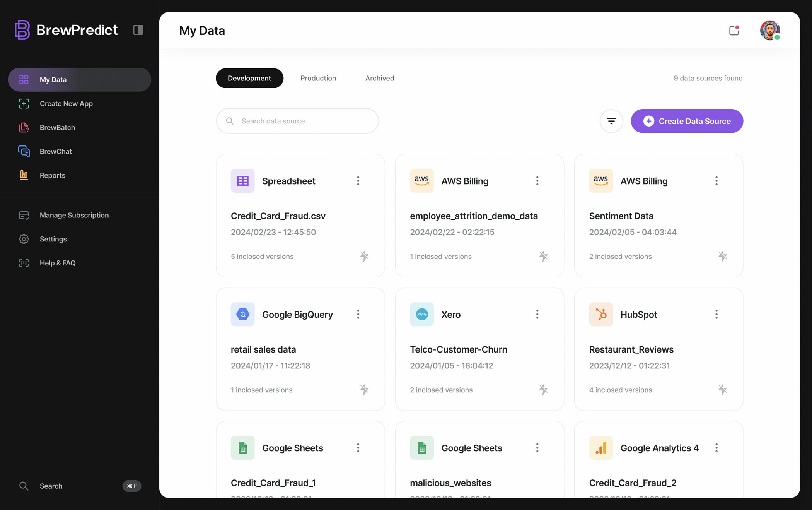
Task: Switch to the Development tab
Action: tap(249, 78)
